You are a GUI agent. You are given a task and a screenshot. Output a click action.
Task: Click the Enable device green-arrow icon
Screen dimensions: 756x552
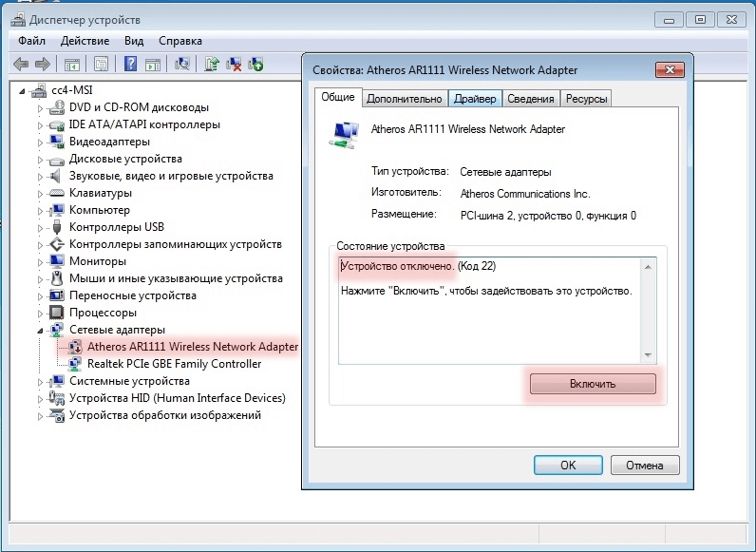tap(255, 65)
